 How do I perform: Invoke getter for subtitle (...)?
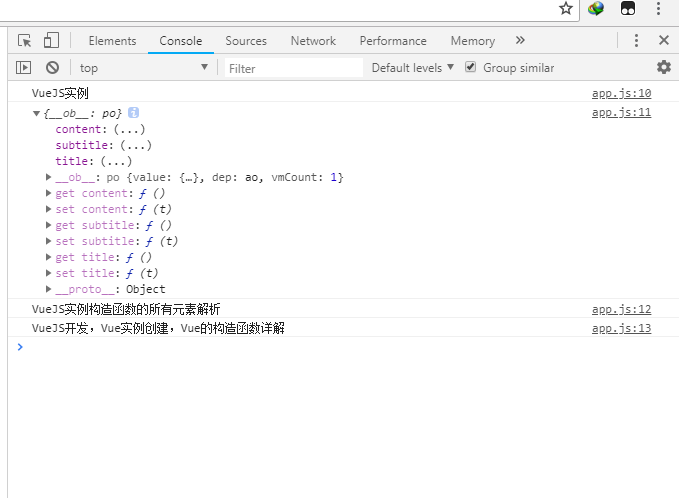[136, 145]
